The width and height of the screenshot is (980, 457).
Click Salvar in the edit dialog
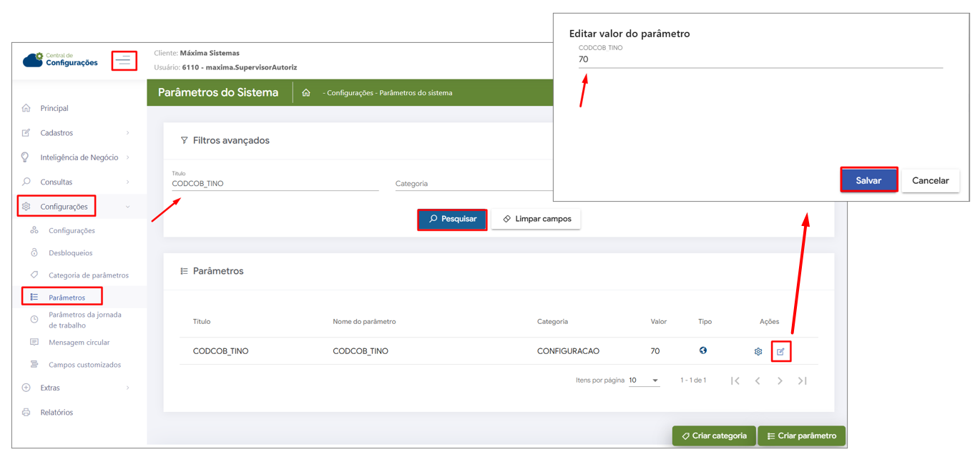pos(868,180)
